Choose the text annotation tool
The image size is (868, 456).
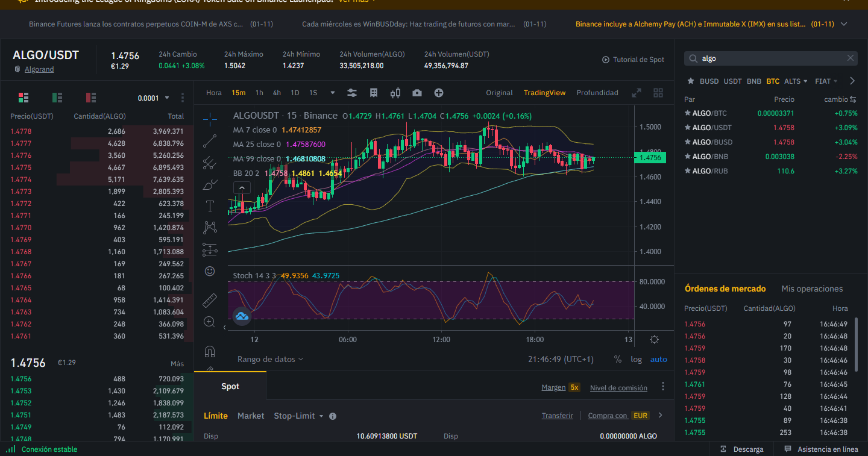tap(210, 206)
